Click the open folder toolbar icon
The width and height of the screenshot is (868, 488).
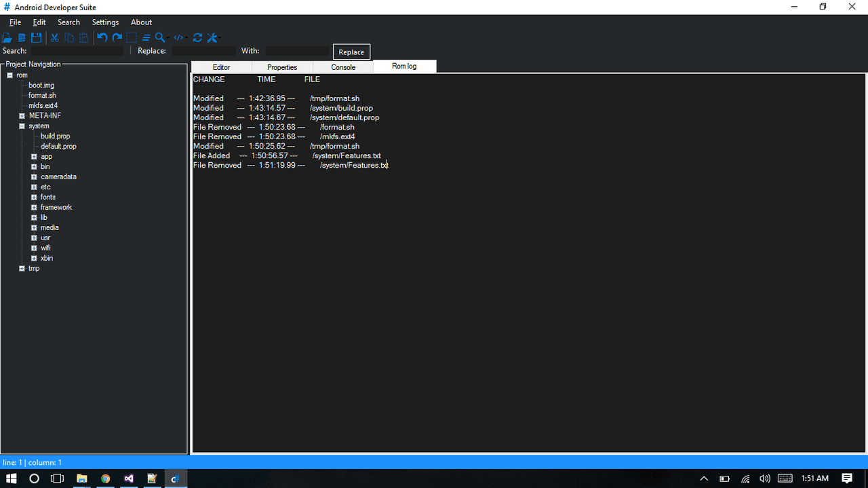point(7,38)
